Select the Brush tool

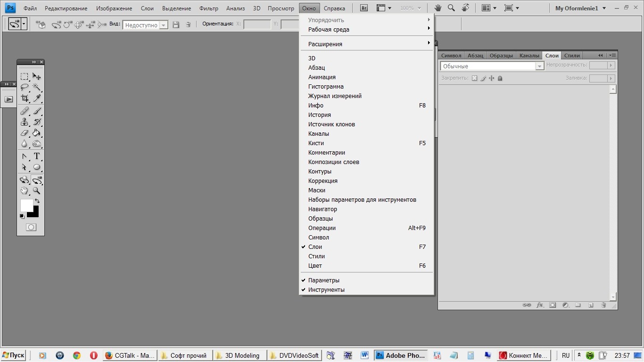pos(37,111)
